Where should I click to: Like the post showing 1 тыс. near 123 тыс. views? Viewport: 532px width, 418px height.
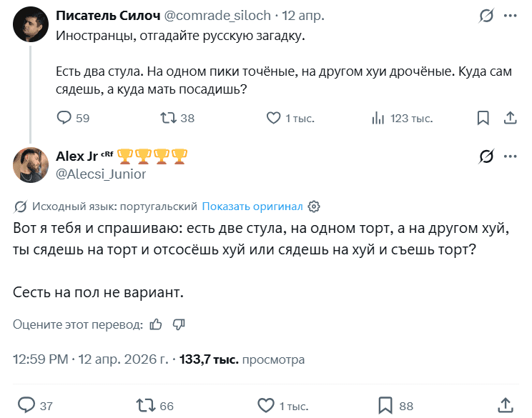[x=273, y=118]
